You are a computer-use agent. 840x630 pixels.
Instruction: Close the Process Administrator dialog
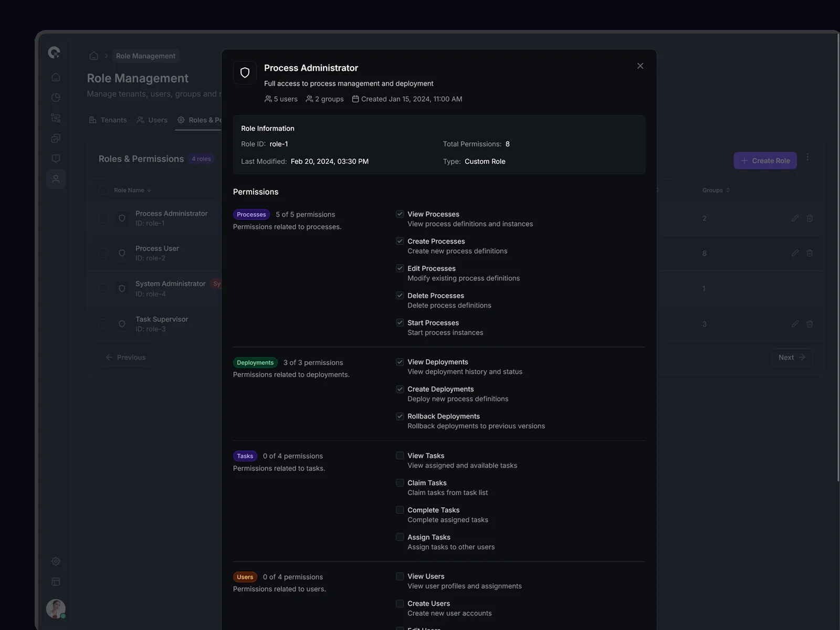coord(640,66)
